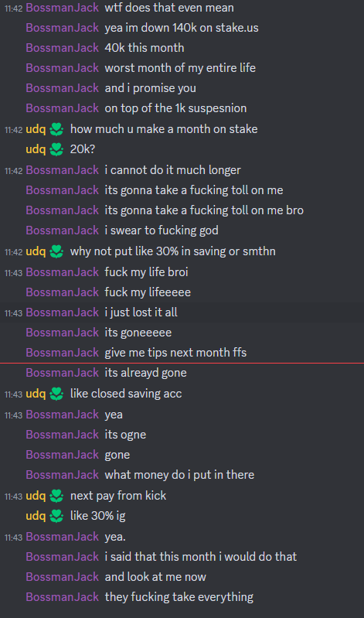Click BossmanJack's name beside "give me tips next month ffs"
This screenshot has height=618, width=364.
[x=63, y=353]
